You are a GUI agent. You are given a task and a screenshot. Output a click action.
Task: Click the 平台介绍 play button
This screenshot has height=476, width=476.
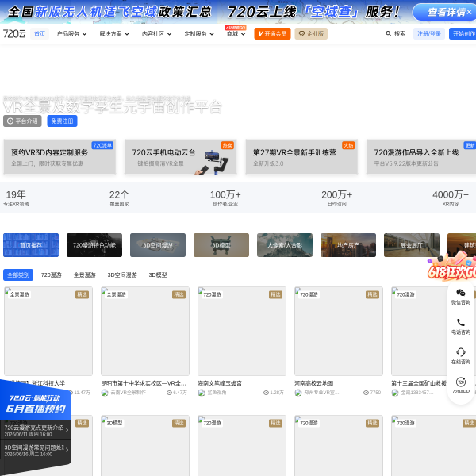(22, 121)
